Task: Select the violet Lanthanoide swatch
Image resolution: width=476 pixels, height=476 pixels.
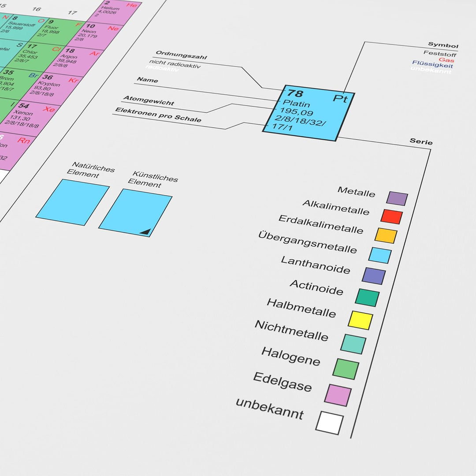Action: pos(374,276)
